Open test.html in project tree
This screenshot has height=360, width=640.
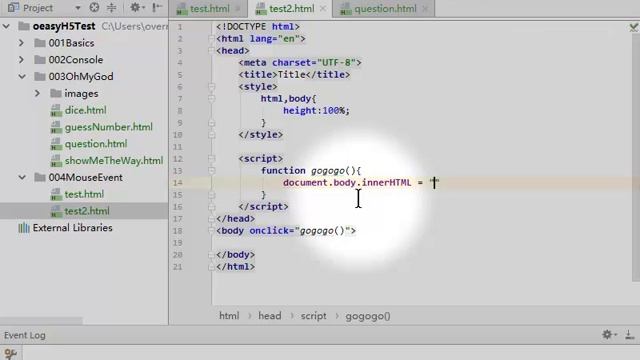point(84,194)
